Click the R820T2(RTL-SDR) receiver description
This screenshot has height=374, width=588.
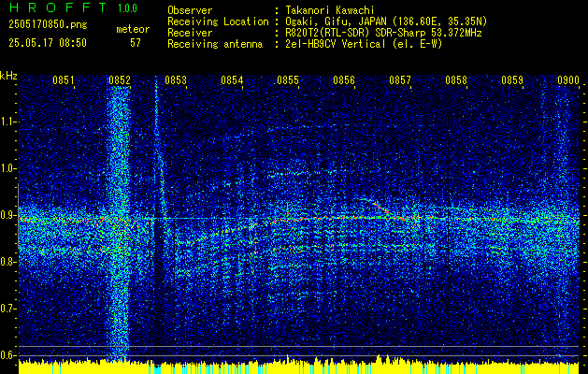(383, 33)
